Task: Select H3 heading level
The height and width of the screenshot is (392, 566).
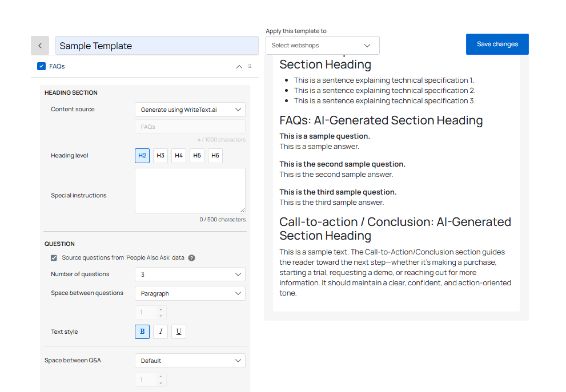Action: [160, 156]
